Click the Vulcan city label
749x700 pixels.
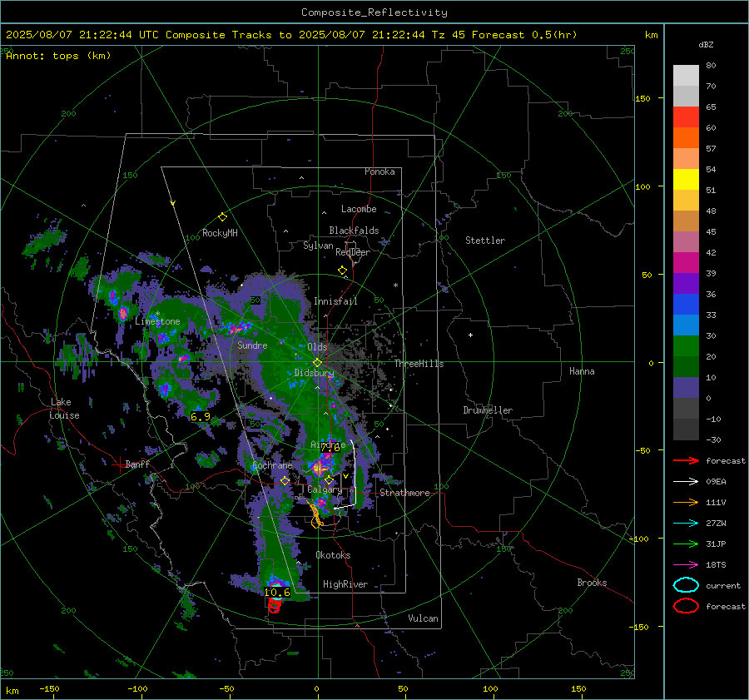424,618
